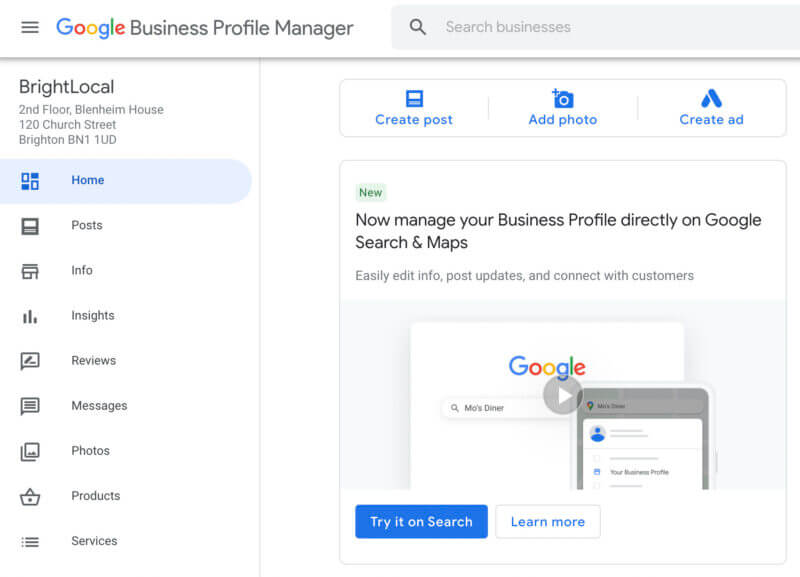The height and width of the screenshot is (577, 800).
Task: Open the hamburger main menu
Action: [30, 27]
